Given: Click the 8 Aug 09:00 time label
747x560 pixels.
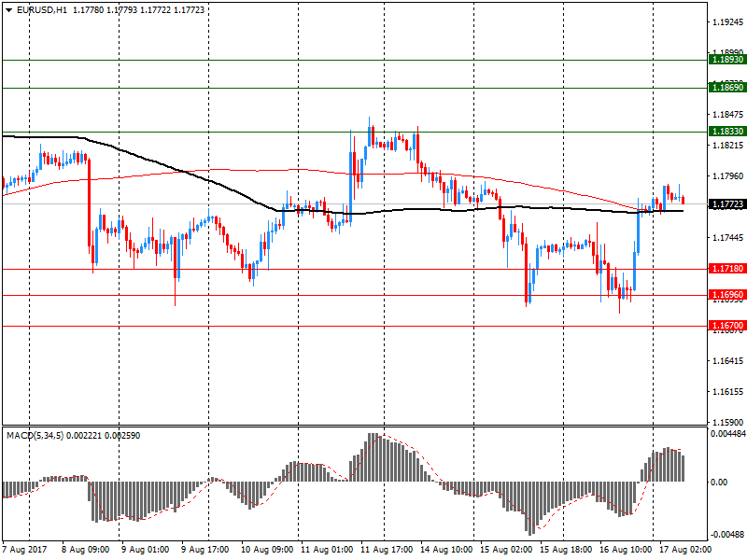Looking at the screenshot, I should [x=86, y=550].
